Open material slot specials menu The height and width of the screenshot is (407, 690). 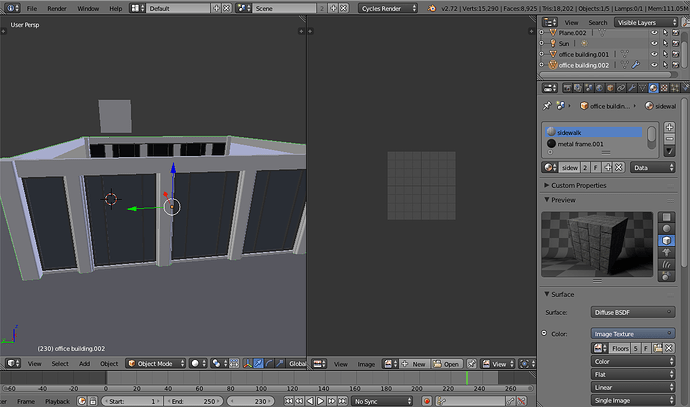point(669,151)
